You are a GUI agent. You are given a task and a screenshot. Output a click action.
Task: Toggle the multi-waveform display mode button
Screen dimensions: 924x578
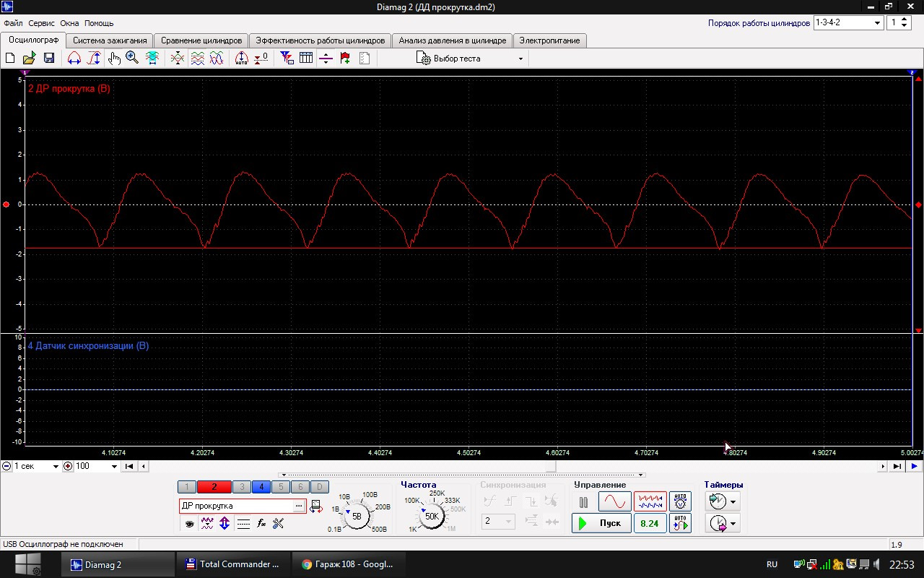650,501
